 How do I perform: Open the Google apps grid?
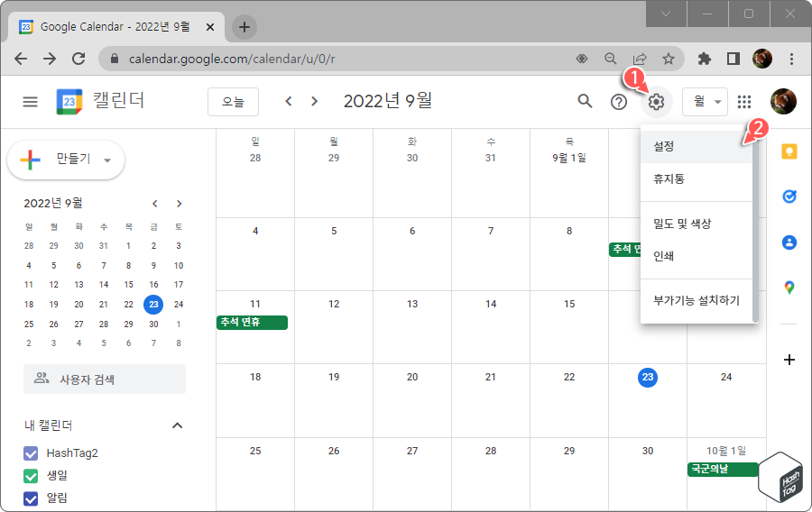pyautogui.click(x=744, y=102)
